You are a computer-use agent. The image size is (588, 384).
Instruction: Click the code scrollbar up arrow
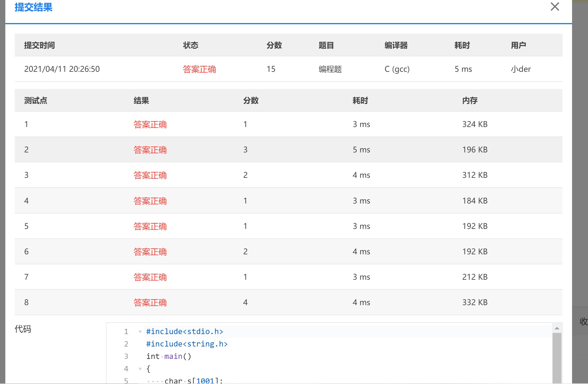(x=557, y=328)
